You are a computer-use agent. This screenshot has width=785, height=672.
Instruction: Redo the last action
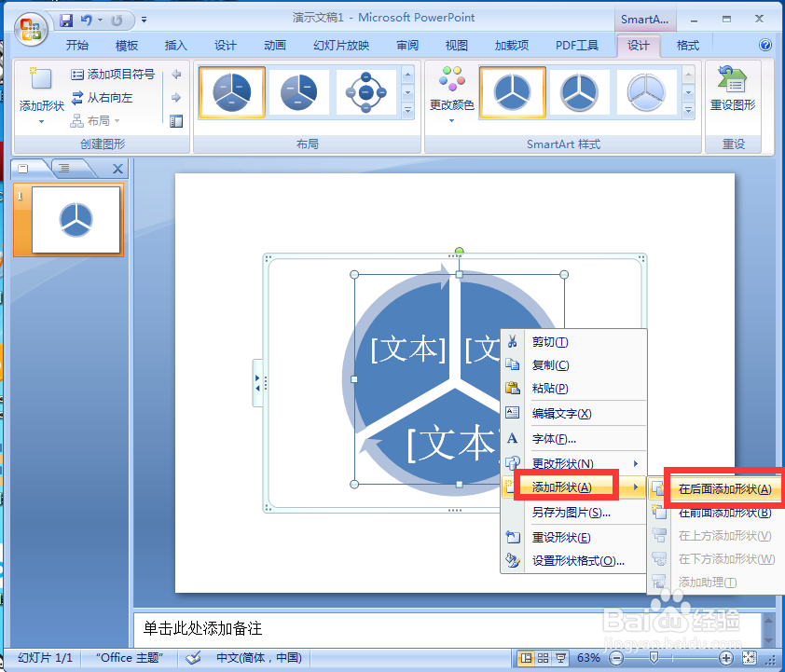tap(117, 20)
